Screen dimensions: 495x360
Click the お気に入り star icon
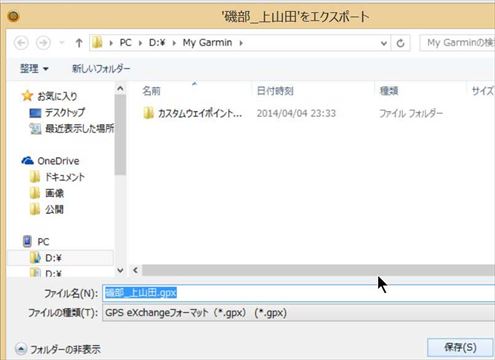[x=27, y=96]
